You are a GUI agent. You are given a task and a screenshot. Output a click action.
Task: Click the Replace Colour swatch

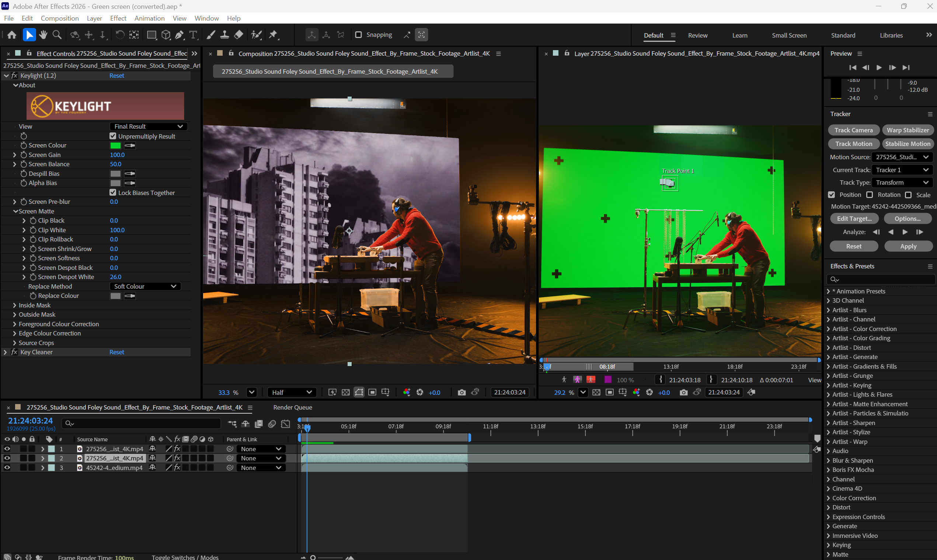(x=115, y=296)
